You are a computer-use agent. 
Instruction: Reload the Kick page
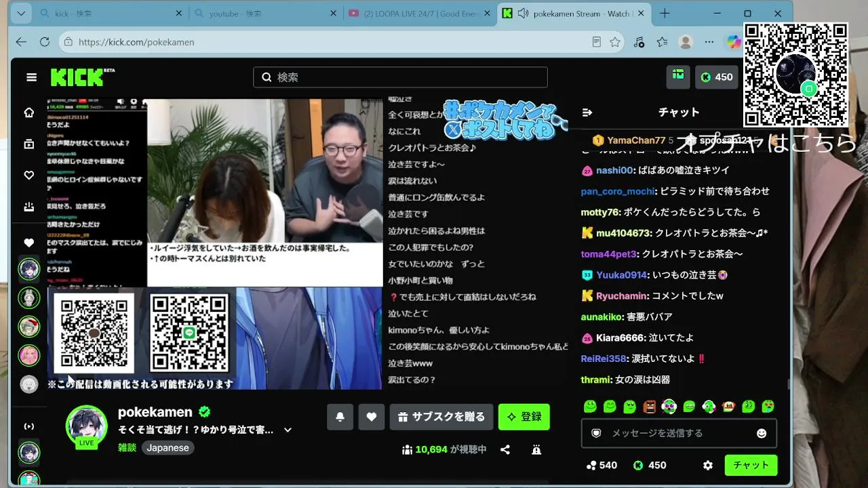click(45, 42)
